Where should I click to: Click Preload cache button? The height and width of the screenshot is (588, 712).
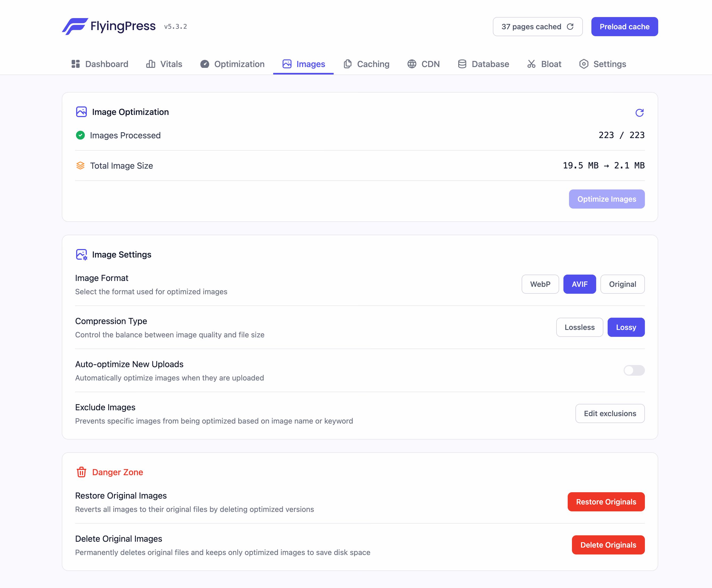tap(625, 26)
